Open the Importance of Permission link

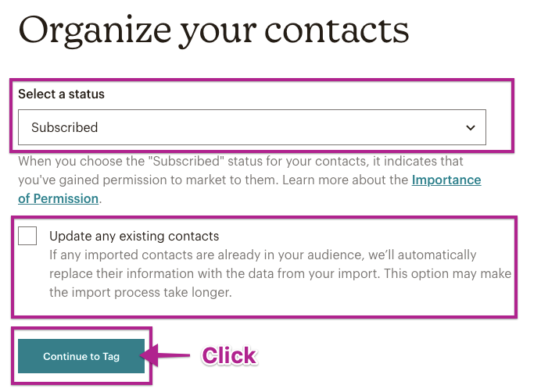tap(446, 180)
